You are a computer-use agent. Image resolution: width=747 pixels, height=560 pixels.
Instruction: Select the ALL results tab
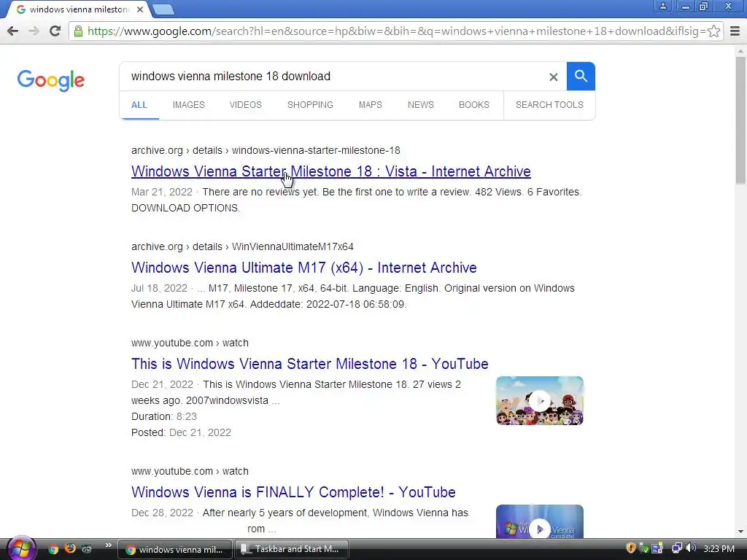139,105
